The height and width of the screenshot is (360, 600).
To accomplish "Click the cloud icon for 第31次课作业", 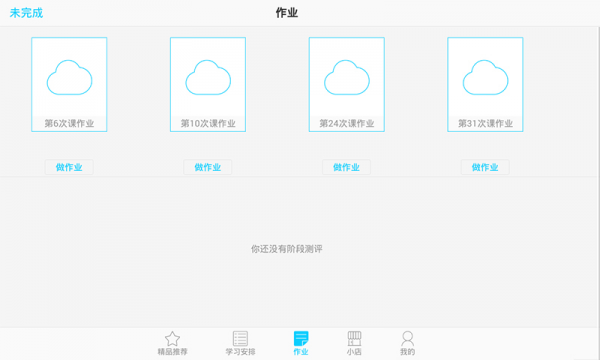I will pos(485,77).
